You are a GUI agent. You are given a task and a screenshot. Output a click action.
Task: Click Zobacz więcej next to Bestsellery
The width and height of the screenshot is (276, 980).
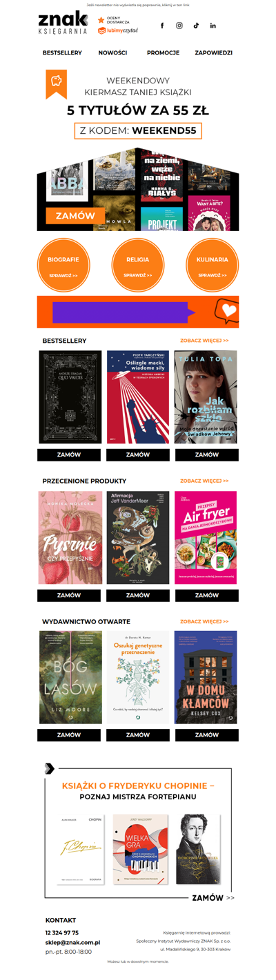pyautogui.click(x=204, y=341)
